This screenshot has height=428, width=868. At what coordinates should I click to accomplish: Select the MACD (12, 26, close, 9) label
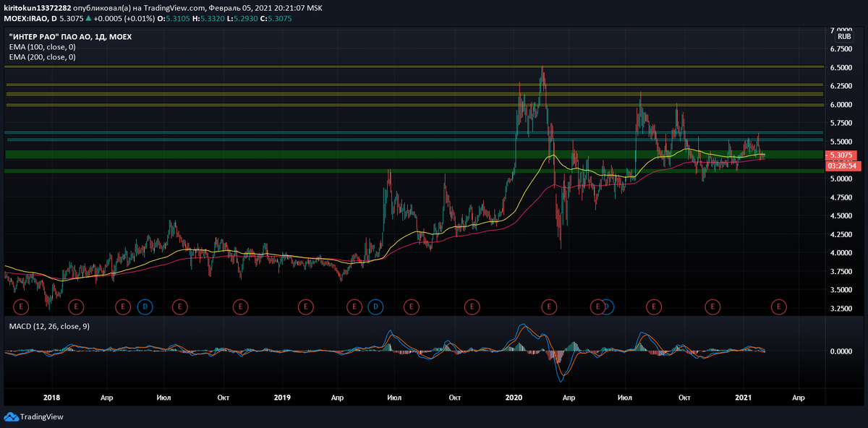48,326
